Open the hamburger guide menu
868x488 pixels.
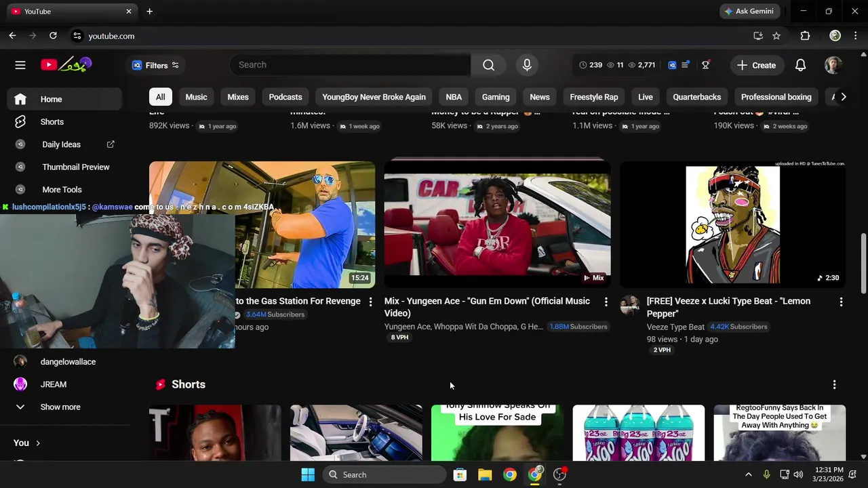[x=20, y=65]
